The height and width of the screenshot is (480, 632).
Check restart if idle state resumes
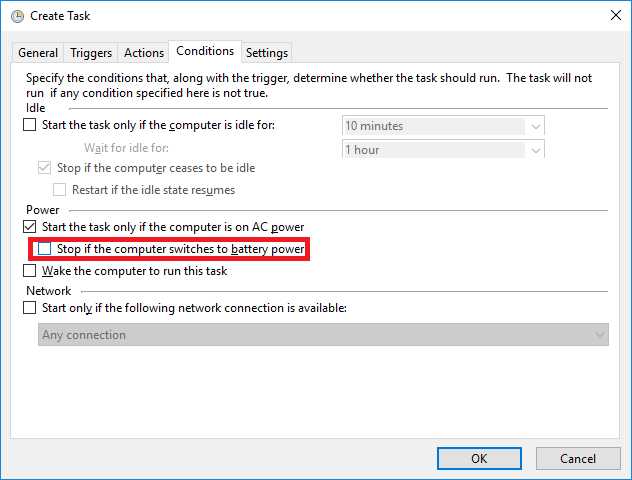[59, 190]
